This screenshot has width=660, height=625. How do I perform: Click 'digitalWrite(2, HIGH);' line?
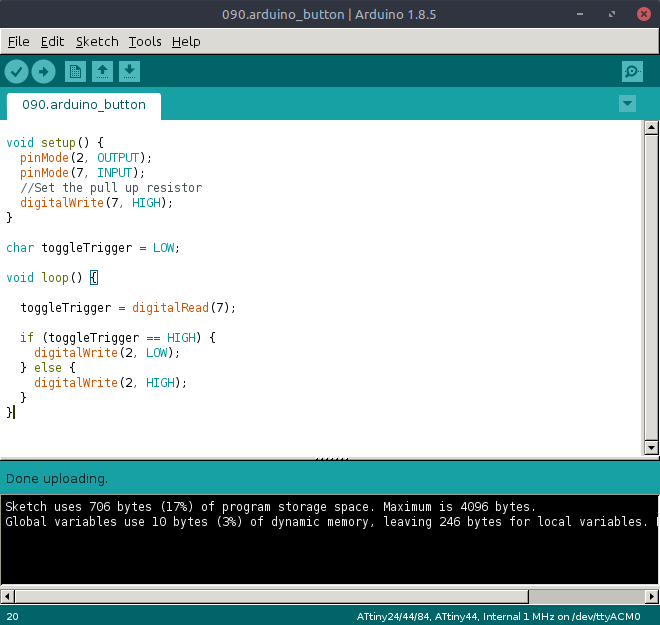tap(110, 383)
